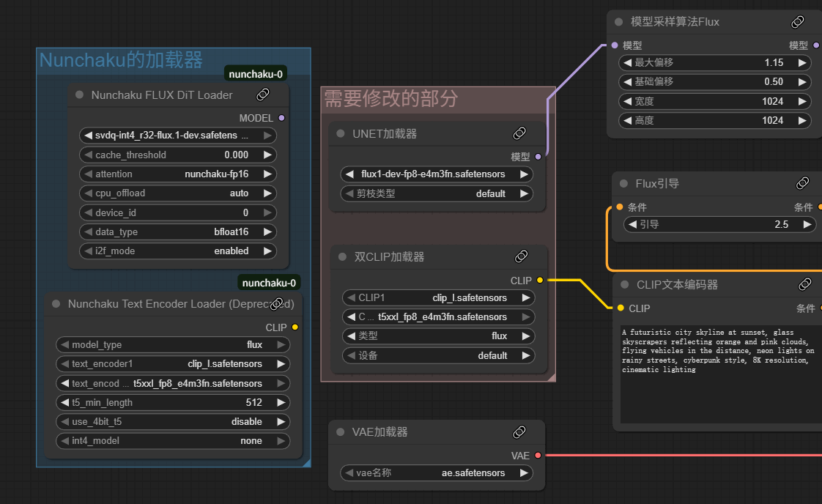
Task: Click link icon on Nunchaku FLUX DiT Loader
Action: [263, 94]
